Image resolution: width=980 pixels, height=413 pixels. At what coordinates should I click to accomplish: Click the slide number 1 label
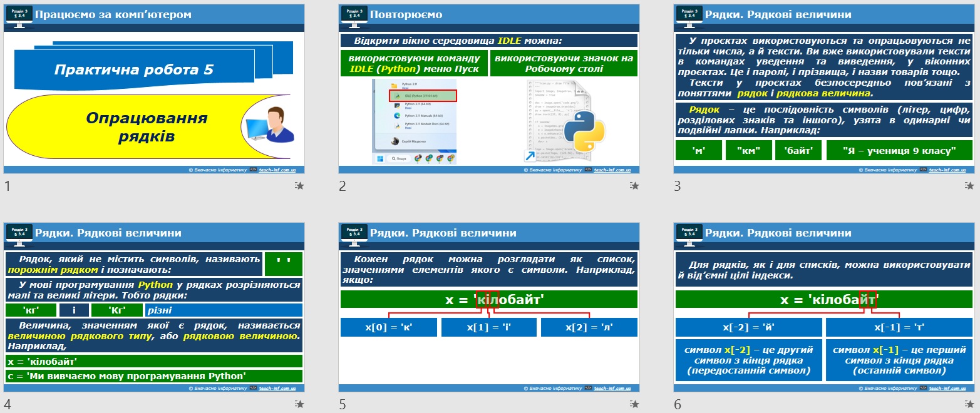7,186
